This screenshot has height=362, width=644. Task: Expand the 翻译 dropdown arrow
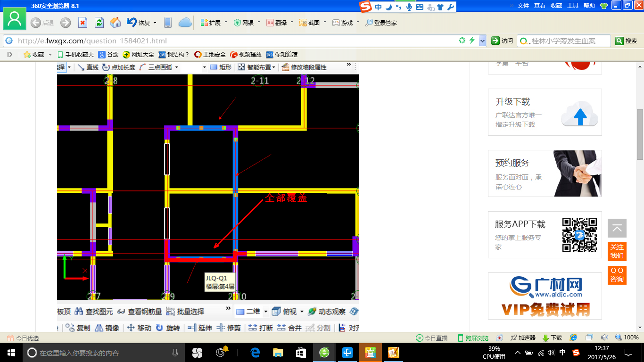(292, 23)
